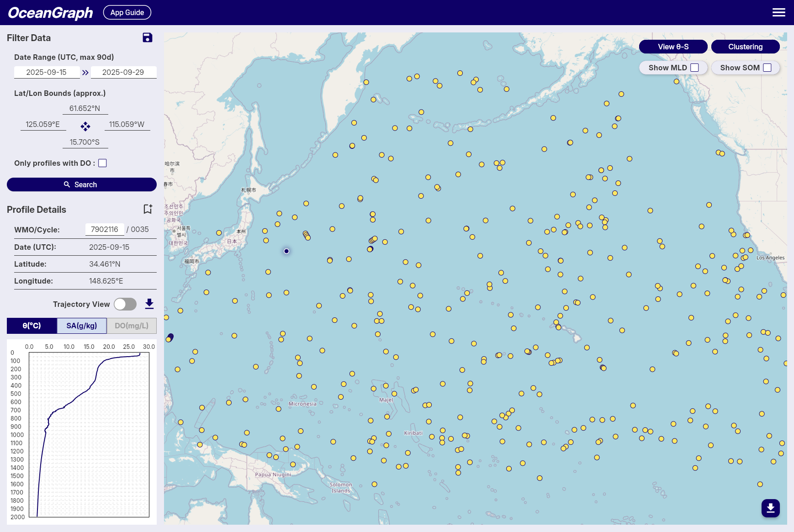The height and width of the screenshot is (532, 794).
Task: Click the bookmark profile icon
Action: pos(148,209)
